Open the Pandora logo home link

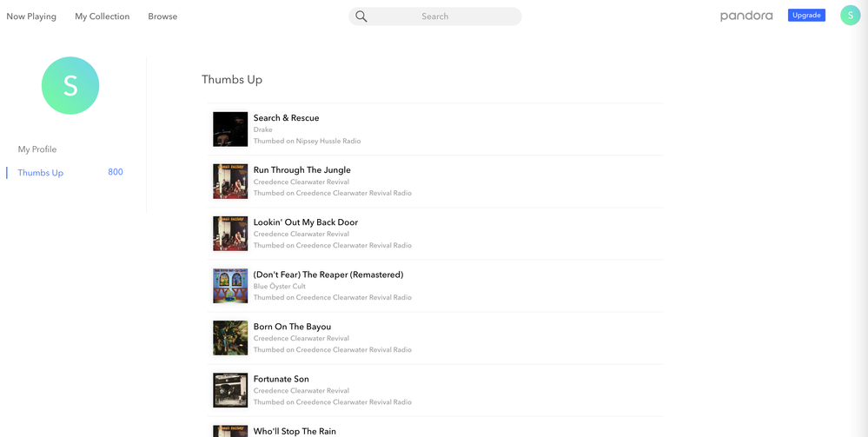coord(746,16)
